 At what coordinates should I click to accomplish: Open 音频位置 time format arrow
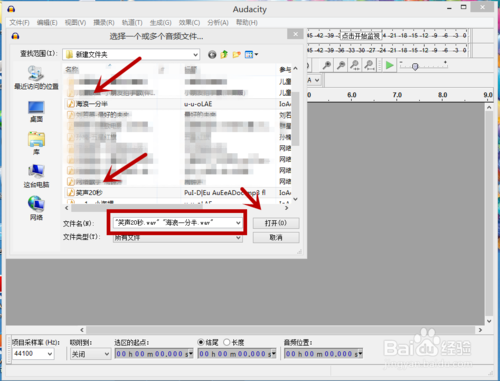360,354
